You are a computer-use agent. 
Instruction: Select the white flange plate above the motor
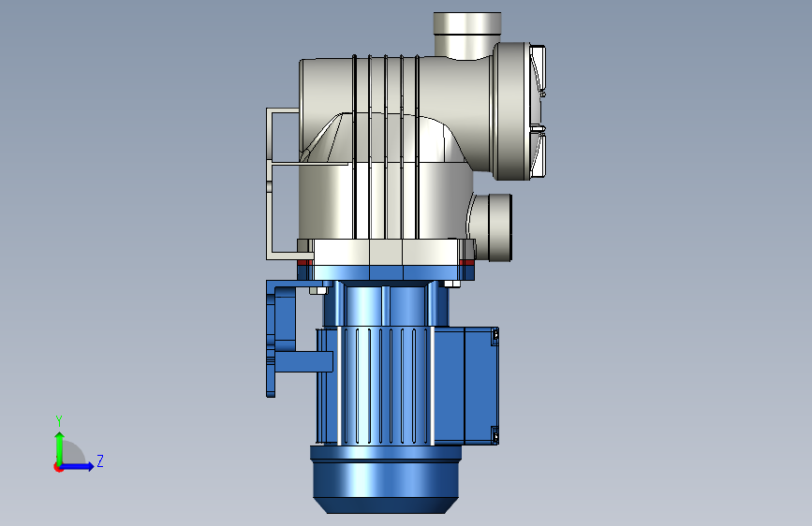point(386,252)
